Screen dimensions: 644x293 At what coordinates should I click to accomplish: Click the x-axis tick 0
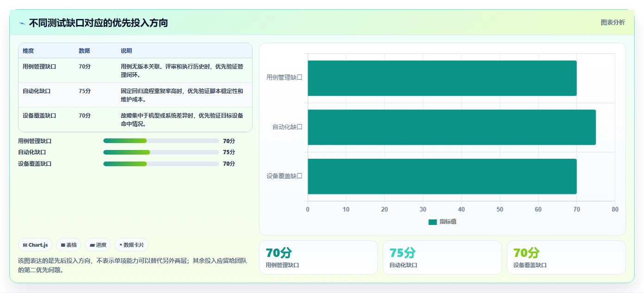[x=308, y=209]
